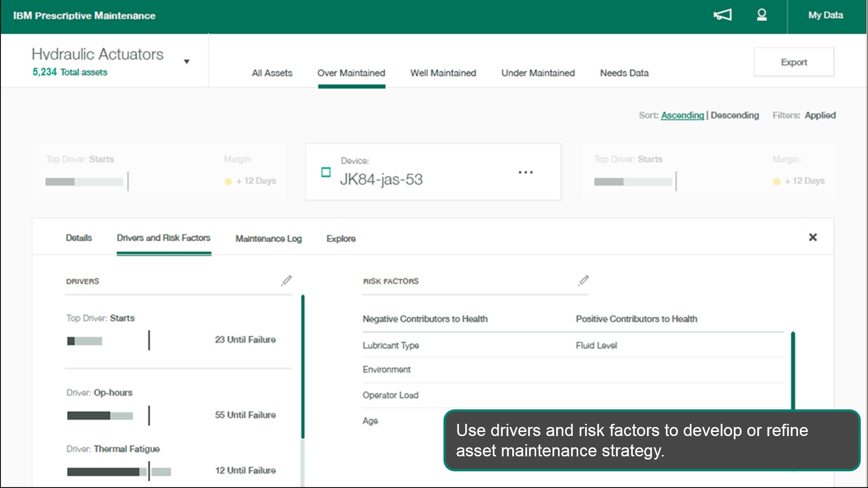Open My Data in header
The height and width of the screenshot is (488, 868).
tap(826, 15)
